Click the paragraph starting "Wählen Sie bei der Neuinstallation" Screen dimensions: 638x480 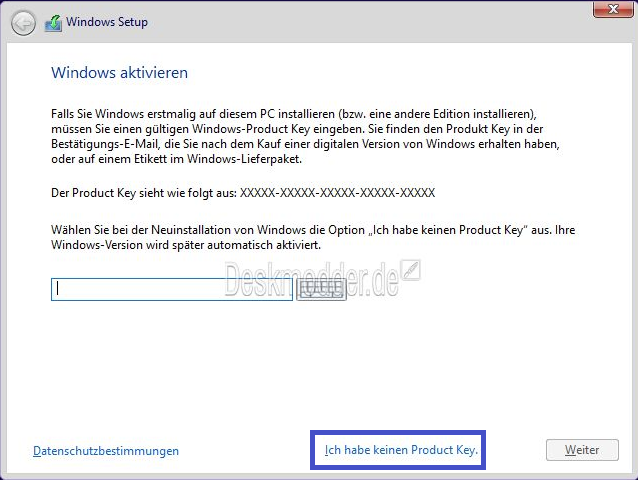click(x=313, y=237)
